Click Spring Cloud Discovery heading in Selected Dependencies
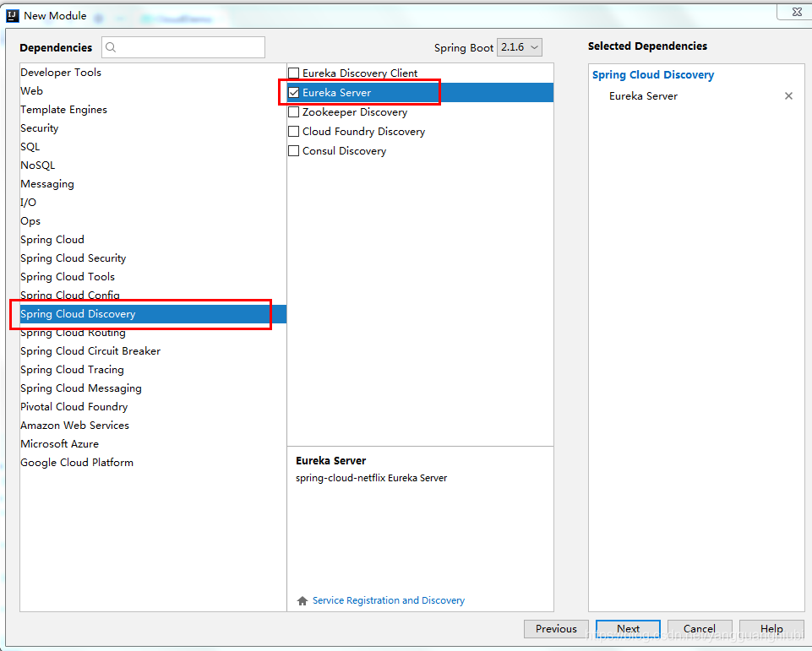812x651 pixels. (x=653, y=75)
